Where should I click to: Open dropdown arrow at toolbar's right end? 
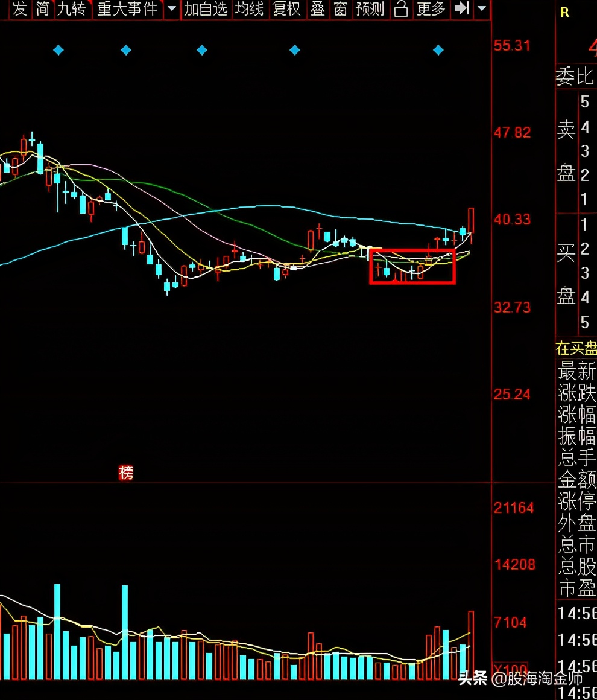coord(481,9)
